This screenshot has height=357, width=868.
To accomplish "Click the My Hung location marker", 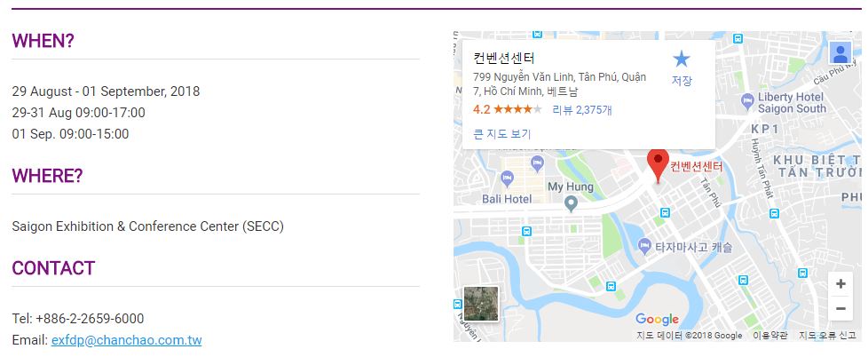I will point(572,203).
